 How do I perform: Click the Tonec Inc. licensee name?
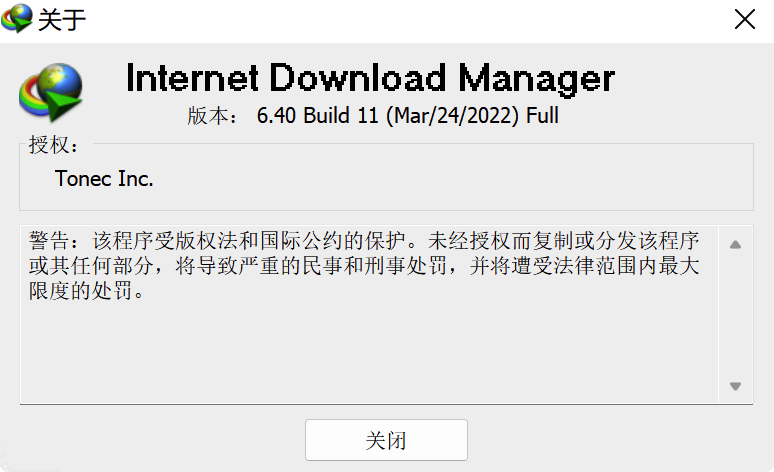click(x=104, y=179)
